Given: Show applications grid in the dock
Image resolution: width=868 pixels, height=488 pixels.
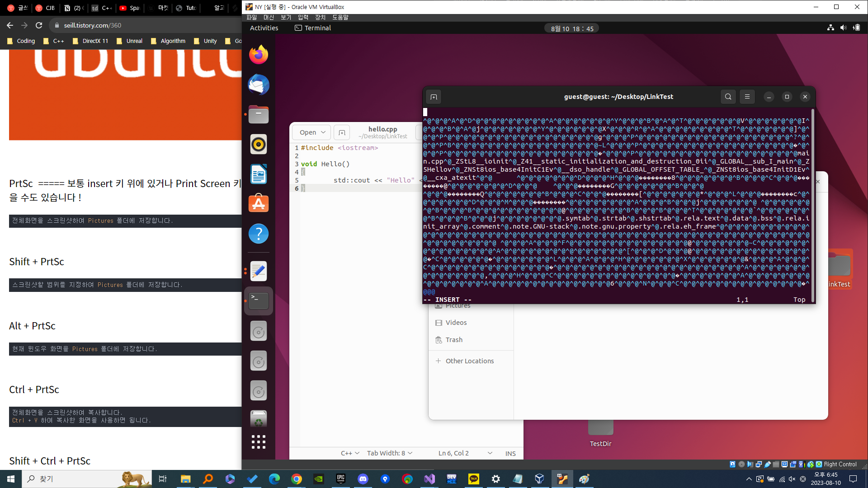Looking at the screenshot, I should pos(259,442).
